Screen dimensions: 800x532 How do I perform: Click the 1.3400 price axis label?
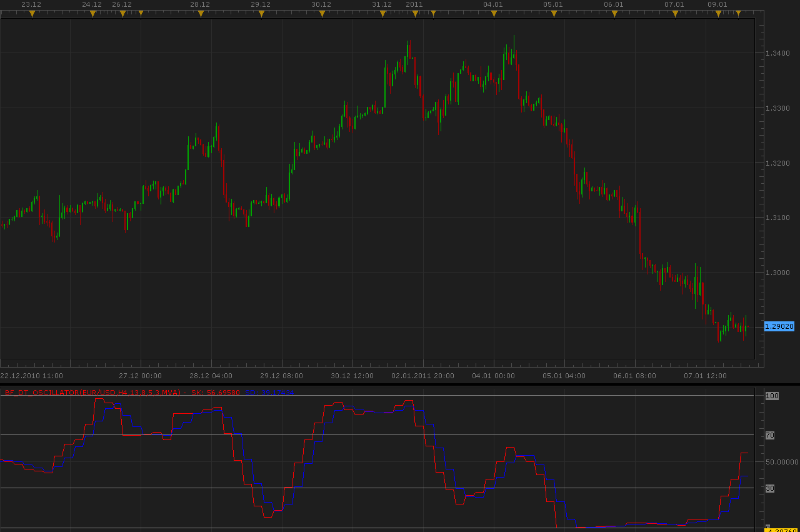(x=777, y=53)
